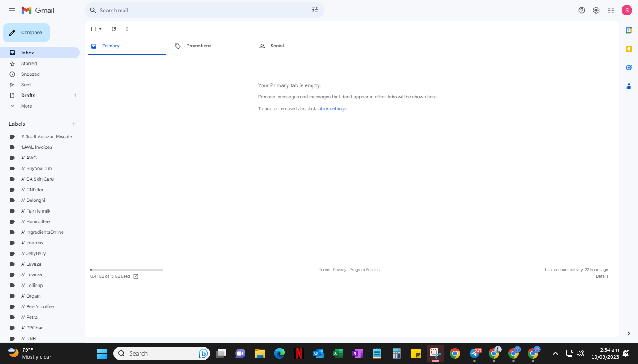The image size is (638, 364).
Task: Open the '1.AWL Invoices' label
Action: tap(40, 147)
